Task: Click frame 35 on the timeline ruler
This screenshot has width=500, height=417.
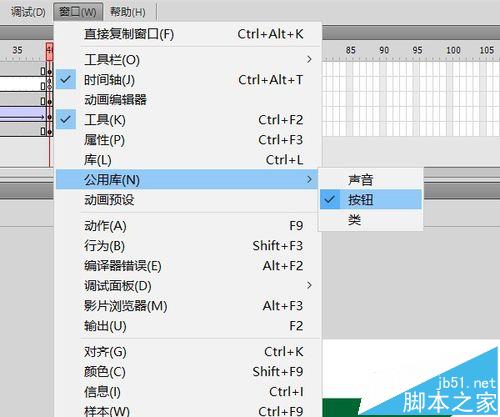Action: point(17,50)
